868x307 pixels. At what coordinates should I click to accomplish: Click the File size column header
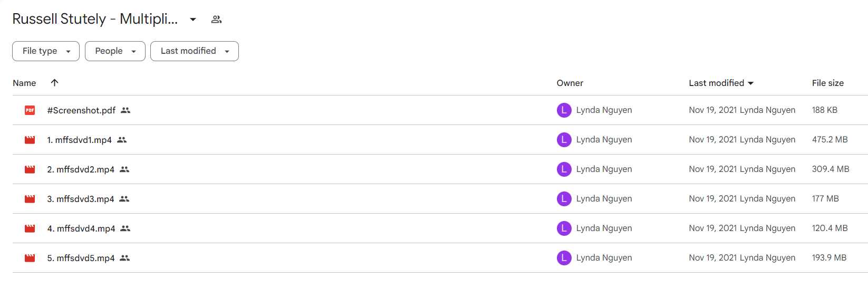(828, 83)
